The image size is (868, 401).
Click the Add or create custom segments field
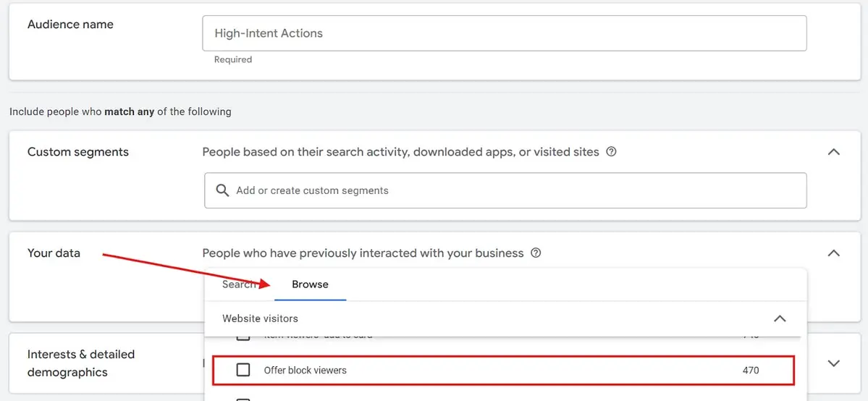click(505, 190)
